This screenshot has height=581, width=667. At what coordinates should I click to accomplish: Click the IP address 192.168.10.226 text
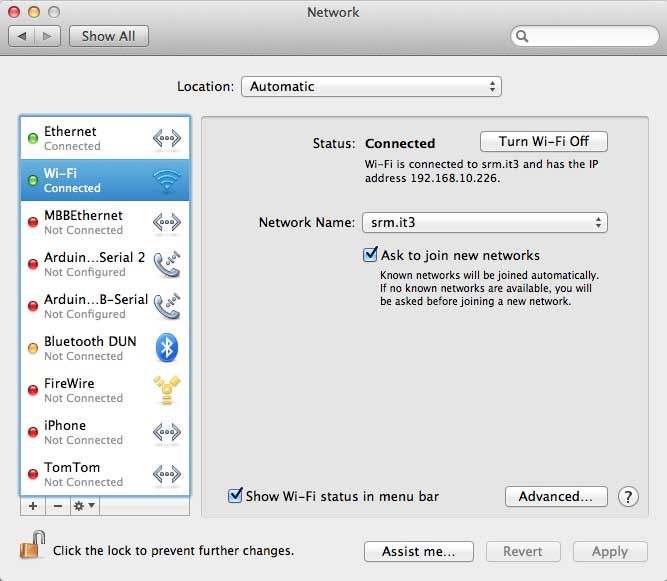454,178
